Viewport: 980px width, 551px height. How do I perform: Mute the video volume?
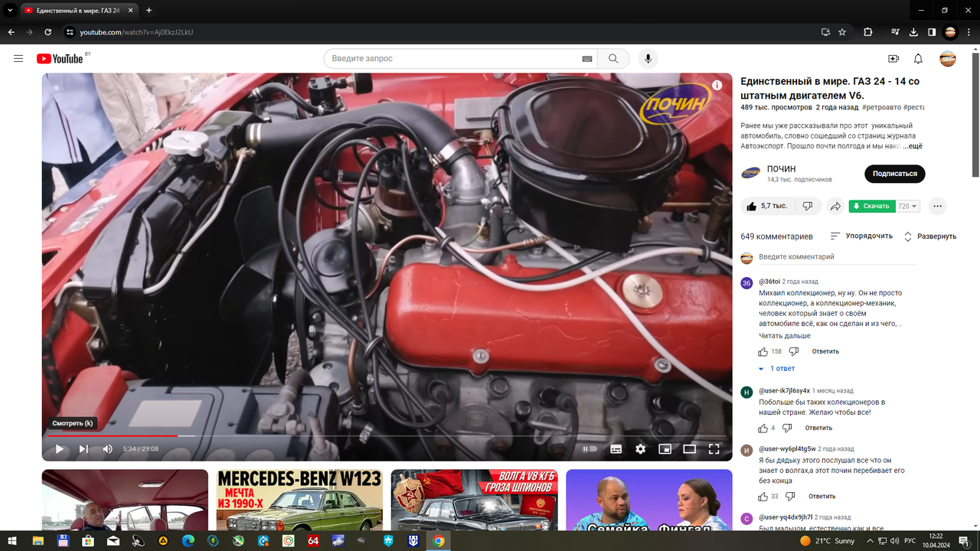[x=107, y=449]
